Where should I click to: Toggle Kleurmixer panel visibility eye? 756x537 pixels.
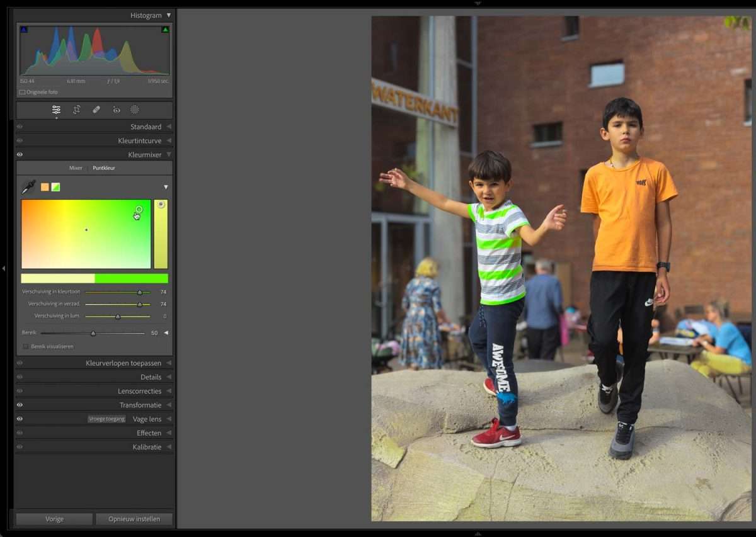pyautogui.click(x=20, y=154)
